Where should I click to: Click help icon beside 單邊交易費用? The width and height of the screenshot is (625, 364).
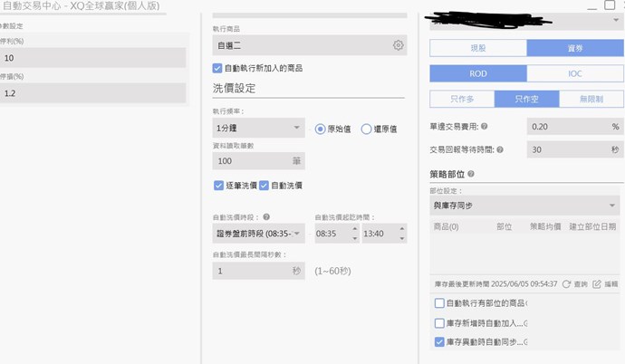pos(485,127)
